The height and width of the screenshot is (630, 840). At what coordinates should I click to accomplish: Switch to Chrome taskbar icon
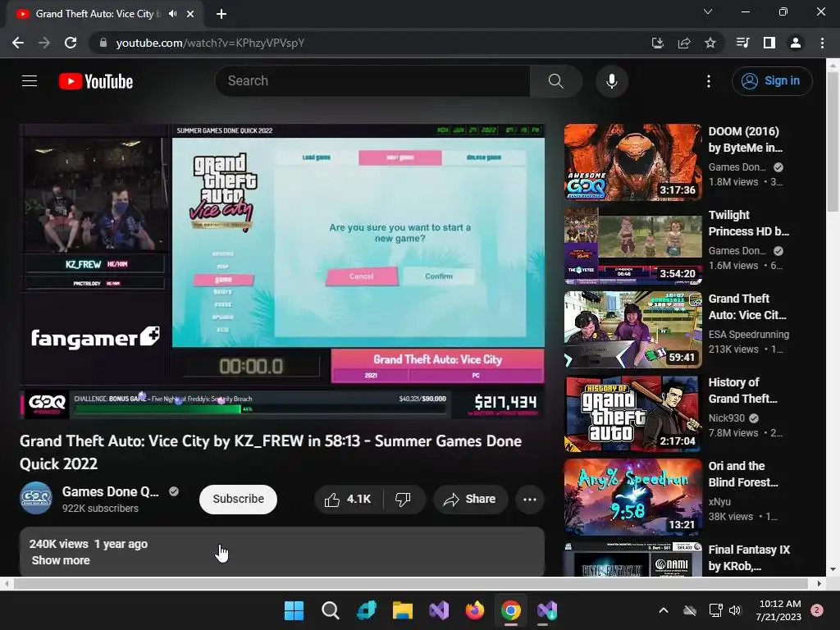click(510, 610)
